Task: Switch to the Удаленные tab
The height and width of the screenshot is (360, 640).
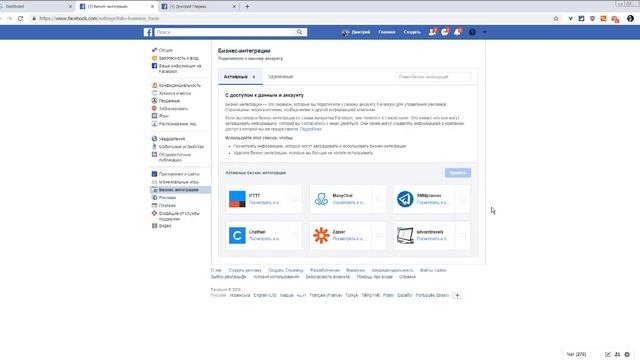Action: [x=281, y=77]
